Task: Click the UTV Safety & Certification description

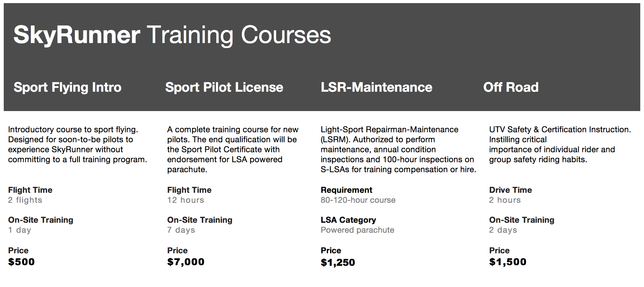Action: pos(560,144)
